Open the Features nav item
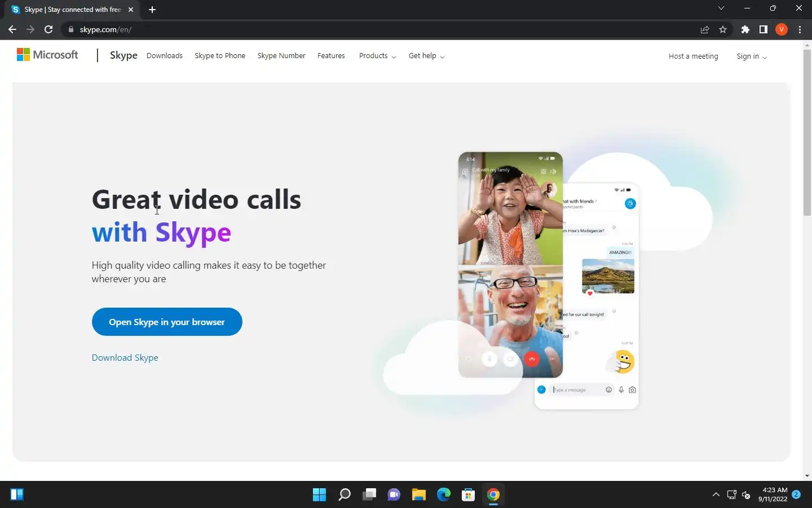 [331, 56]
